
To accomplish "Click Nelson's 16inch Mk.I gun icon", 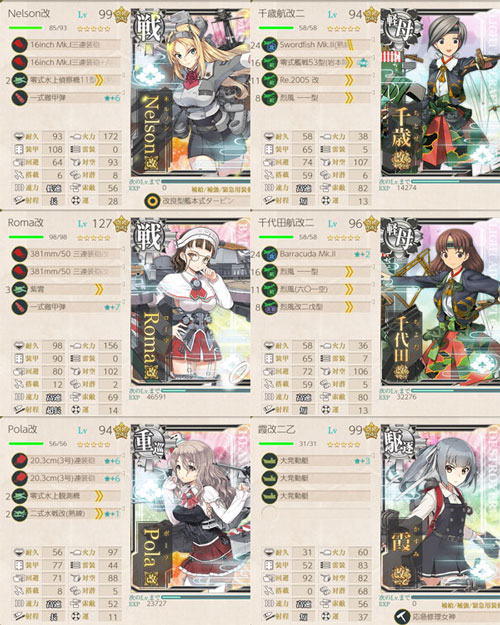I will click(20, 45).
